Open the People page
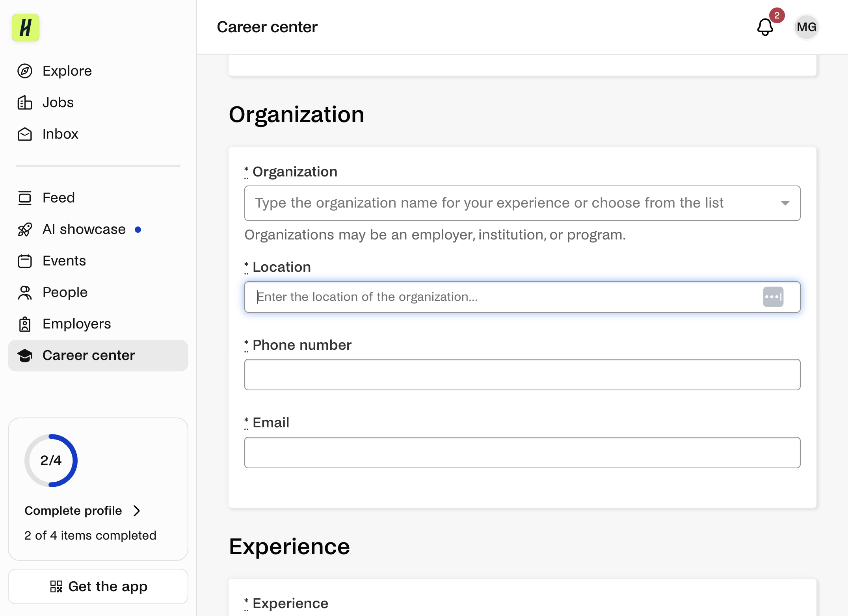Image resolution: width=848 pixels, height=616 pixels. pos(98,292)
